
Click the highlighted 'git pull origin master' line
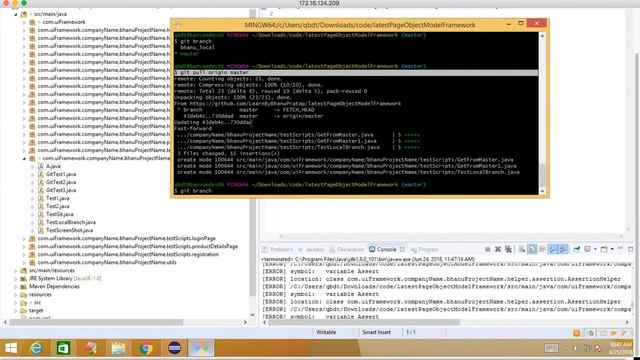click(356, 72)
